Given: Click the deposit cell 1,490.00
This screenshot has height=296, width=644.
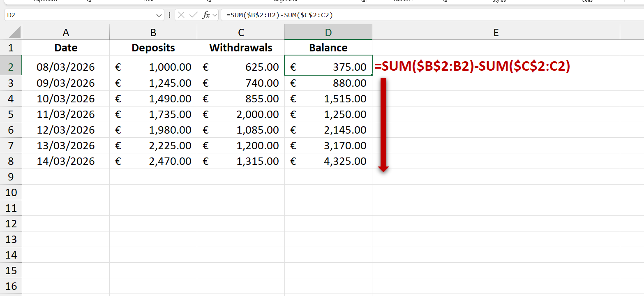Looking at the screenshot, I should [x=153, y=99].
